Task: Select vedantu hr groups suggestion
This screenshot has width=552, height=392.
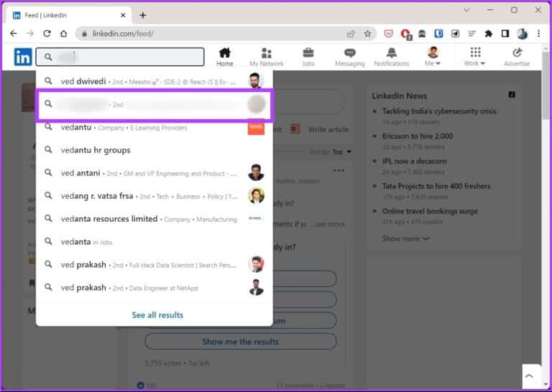Action: pos(155,150)
